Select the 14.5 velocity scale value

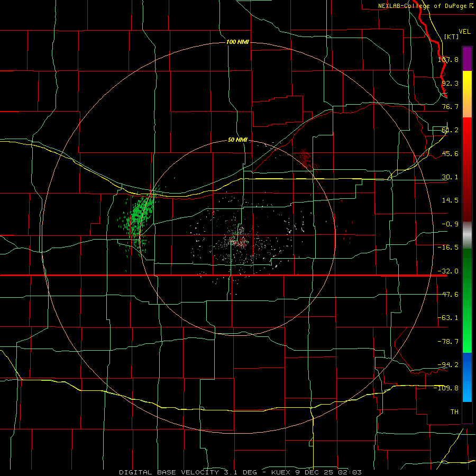point(450,200)
